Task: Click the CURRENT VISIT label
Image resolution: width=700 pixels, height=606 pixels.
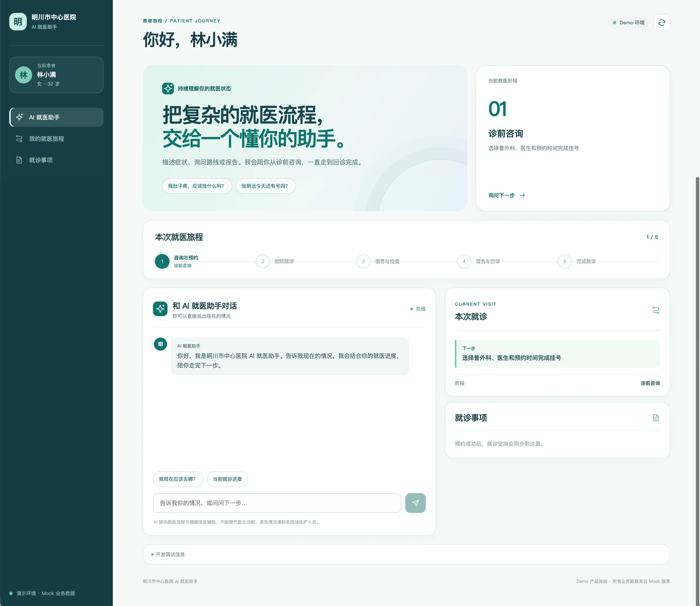Action: coord(475,304)
